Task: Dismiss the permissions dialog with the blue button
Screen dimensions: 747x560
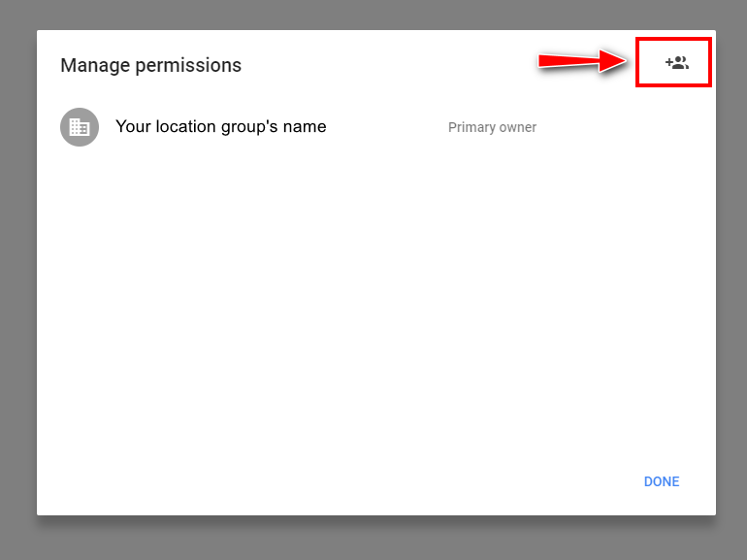Action: tap(662, 481)
